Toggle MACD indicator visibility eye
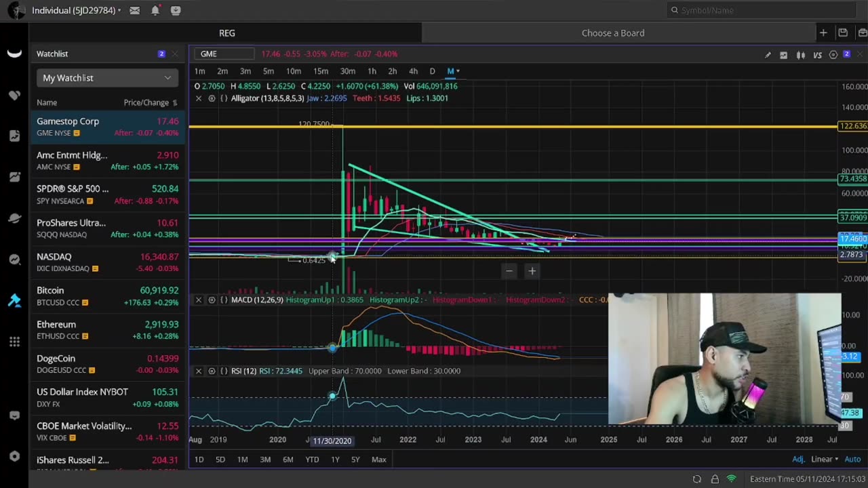 tap(212, 300)
